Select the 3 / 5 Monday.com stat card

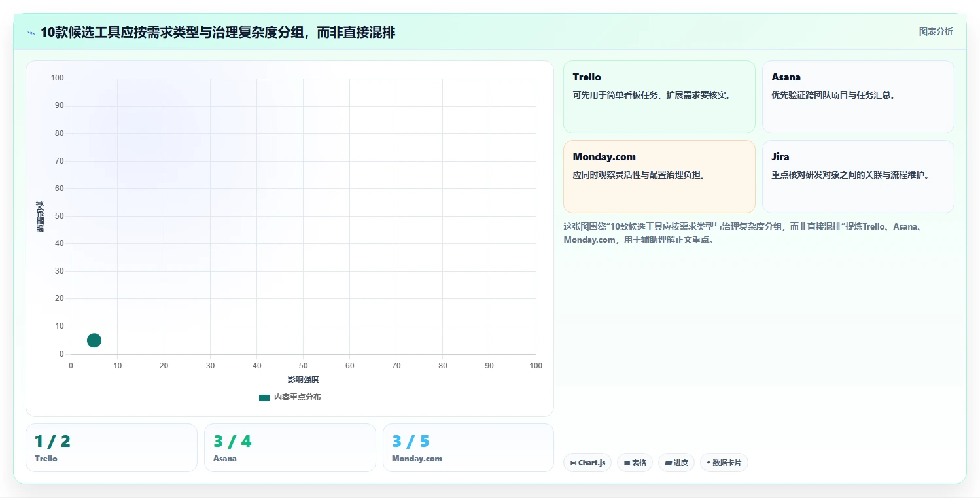pyautogui.click(x=468, y=448)
